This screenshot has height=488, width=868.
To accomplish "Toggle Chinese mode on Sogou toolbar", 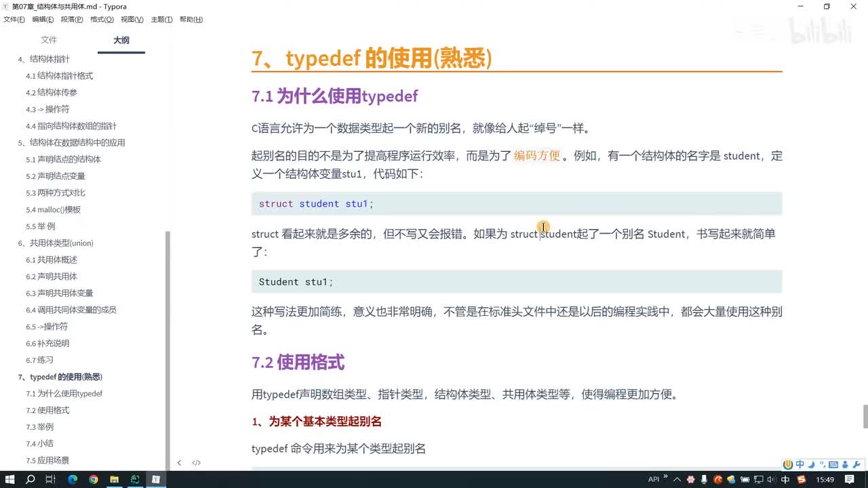I will pos(800,464).
